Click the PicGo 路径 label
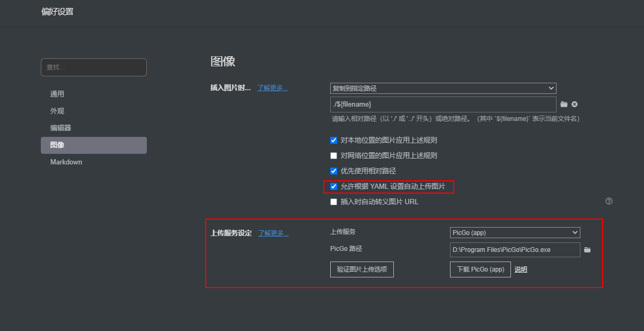The width and height of the screenshot is (644, 331). (x=346, y=249)
